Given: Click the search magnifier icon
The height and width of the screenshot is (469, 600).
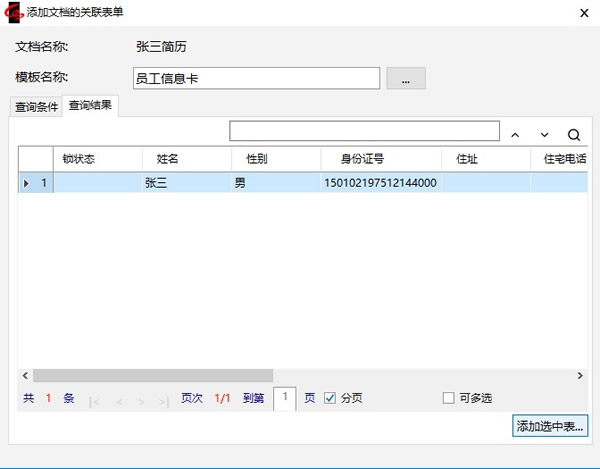Looking at the screenshot, I should 574,134.
